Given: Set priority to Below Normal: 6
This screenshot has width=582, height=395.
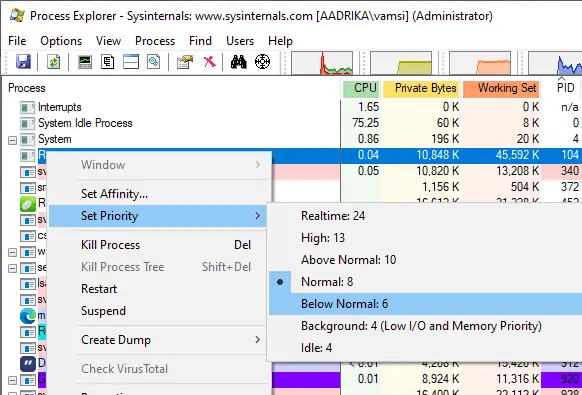Looking at the screenshot, I should tap(425, 304).
